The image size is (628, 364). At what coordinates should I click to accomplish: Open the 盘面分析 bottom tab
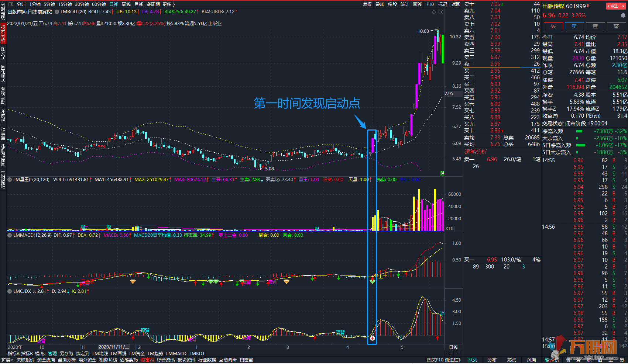pyautogui.click(x=67, y=360)
